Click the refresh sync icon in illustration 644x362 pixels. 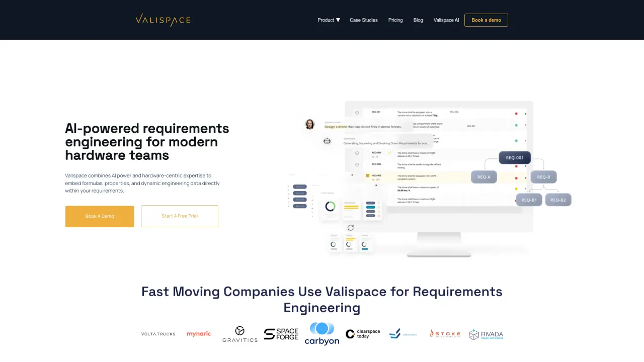351,228
